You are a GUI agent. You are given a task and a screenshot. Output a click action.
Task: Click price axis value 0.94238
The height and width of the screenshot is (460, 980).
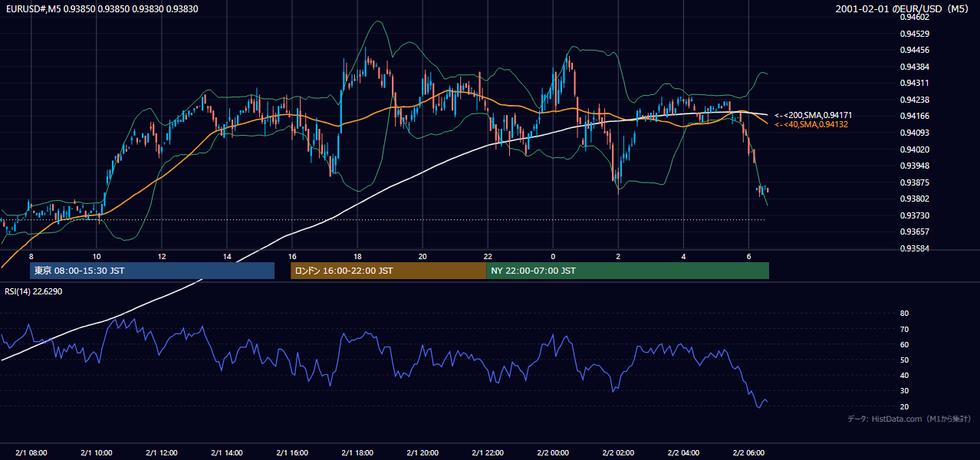(x=915, y=100)
